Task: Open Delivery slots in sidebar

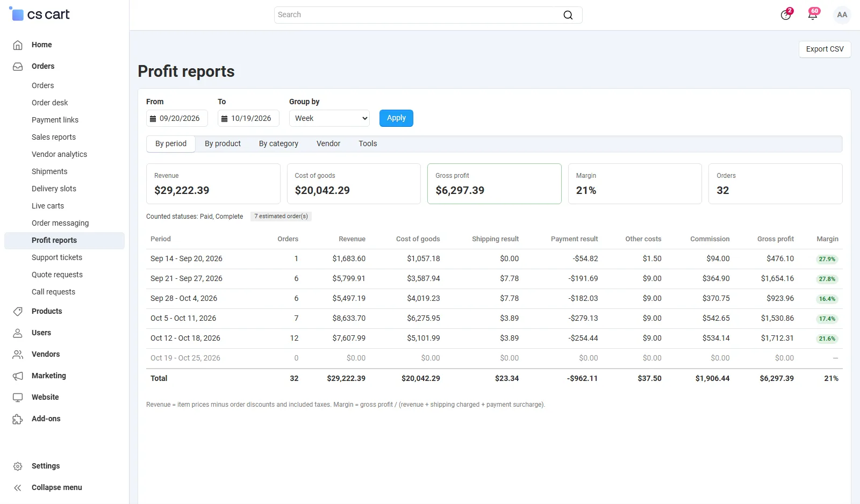Action: pyautogui.click(x=54, y=189)
